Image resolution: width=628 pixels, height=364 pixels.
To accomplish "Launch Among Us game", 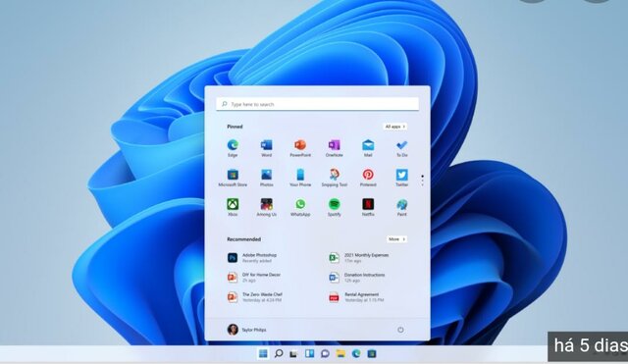I will [266, 207].
